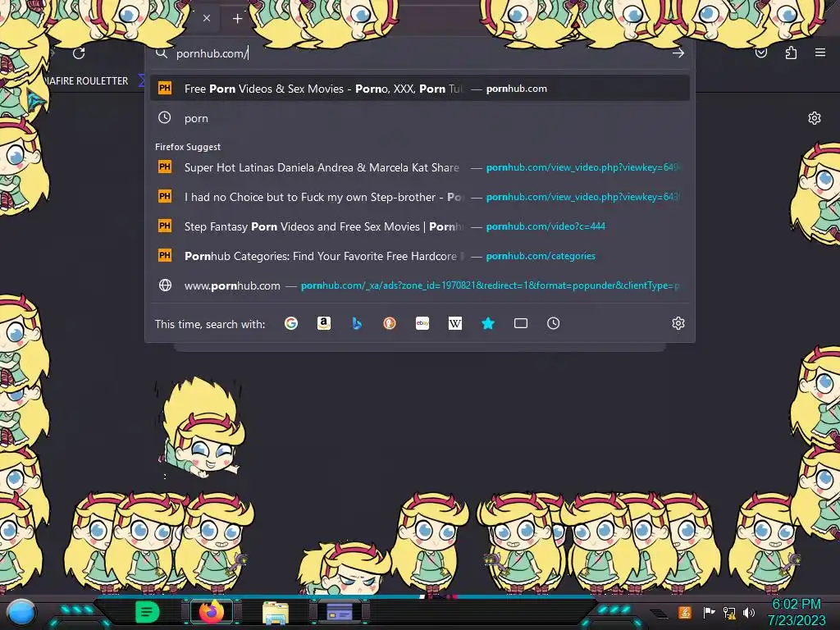Search this time with Bing
840x630 pixels.
coord(357,323)
